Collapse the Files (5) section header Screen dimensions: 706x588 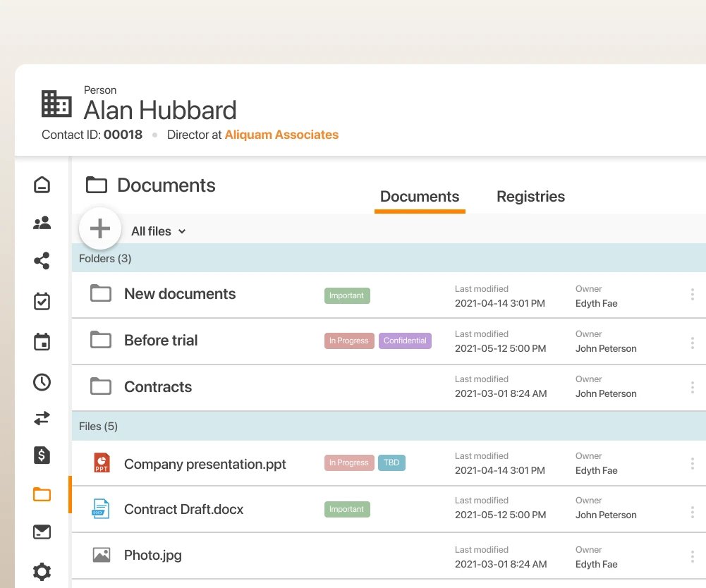(x=389, y=426)
